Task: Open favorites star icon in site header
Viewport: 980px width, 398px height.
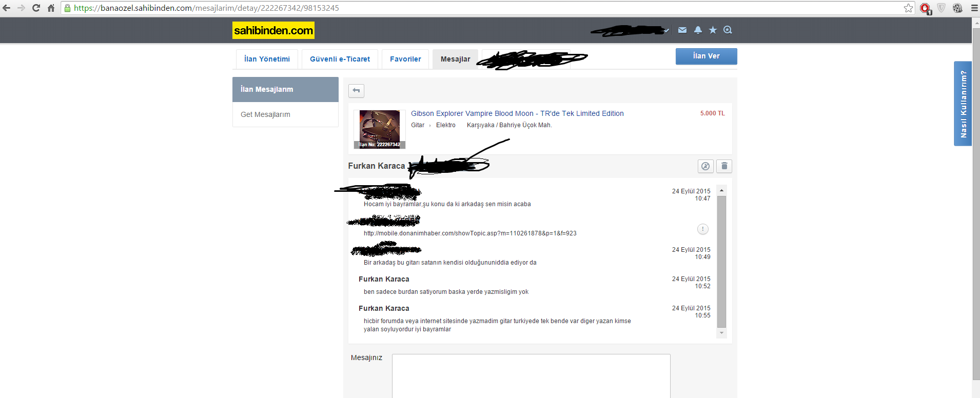Action: click(x=713, y=30)
